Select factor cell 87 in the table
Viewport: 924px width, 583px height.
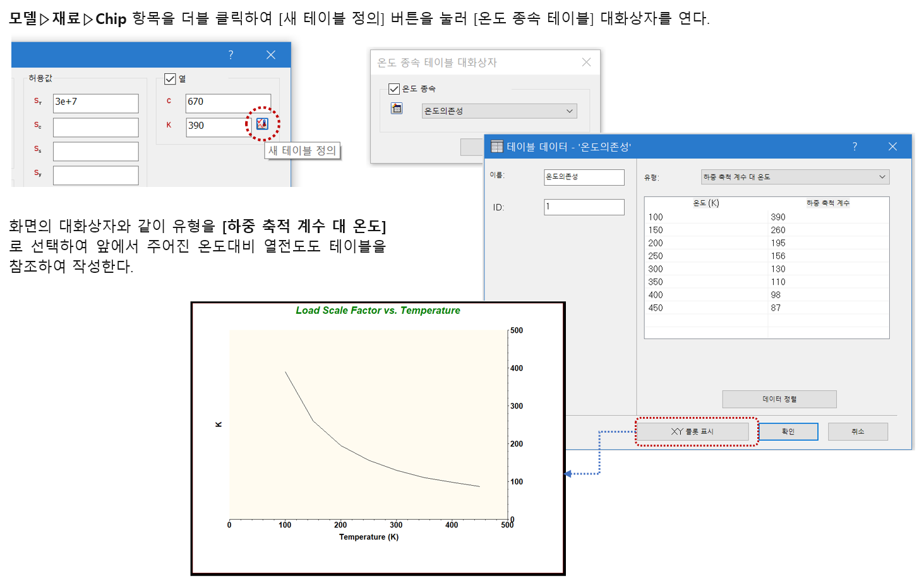click(x=828, y=308)
